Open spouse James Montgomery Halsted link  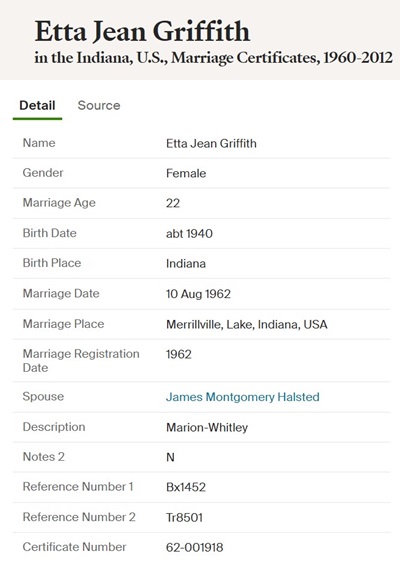click(242, 397)
